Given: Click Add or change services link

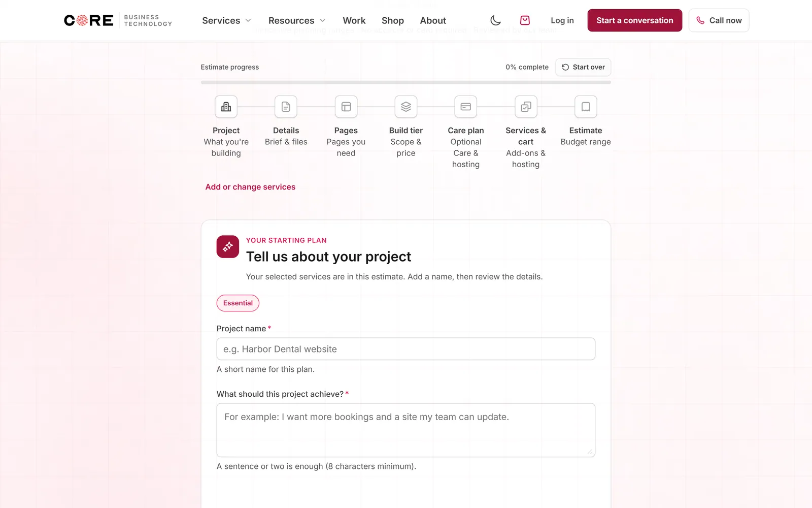Looking at the screenshot, I should [x=250, y=187].
